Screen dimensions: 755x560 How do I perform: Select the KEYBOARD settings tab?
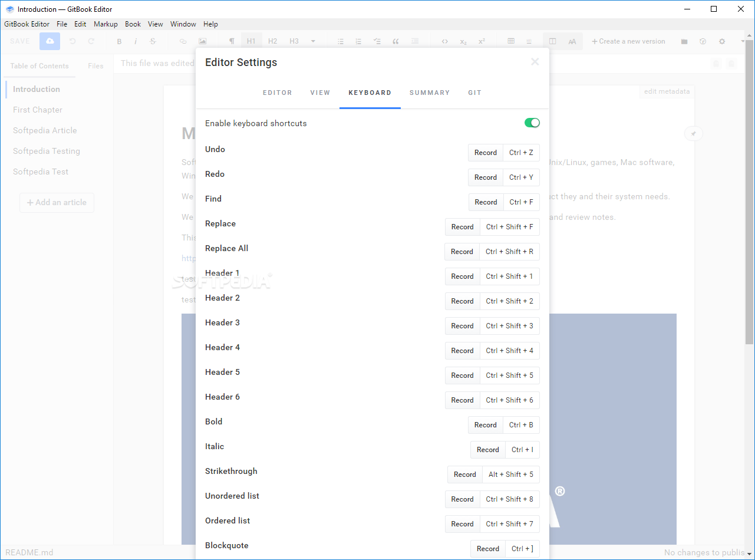(370, 93)
